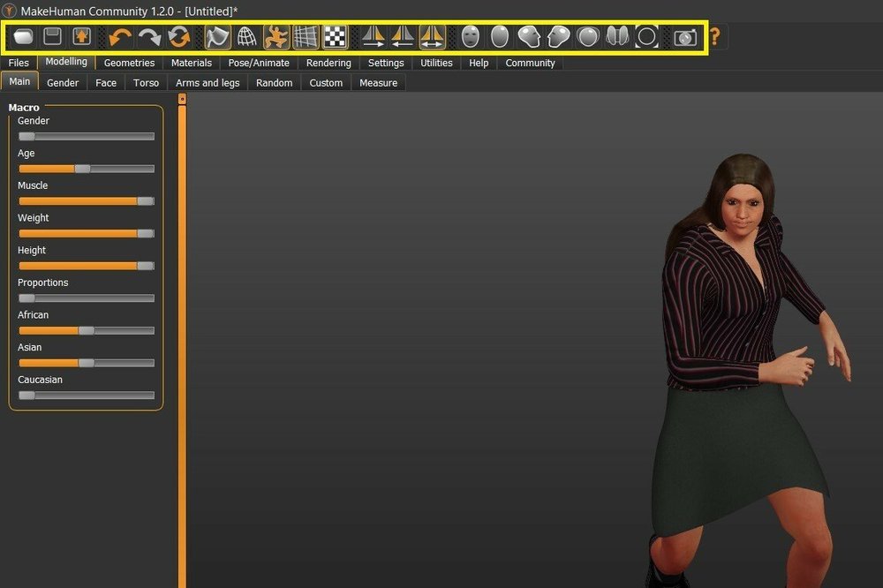Toggle the pose running figure button
Viewport: 883px width, 588px height.
(276, 37)
